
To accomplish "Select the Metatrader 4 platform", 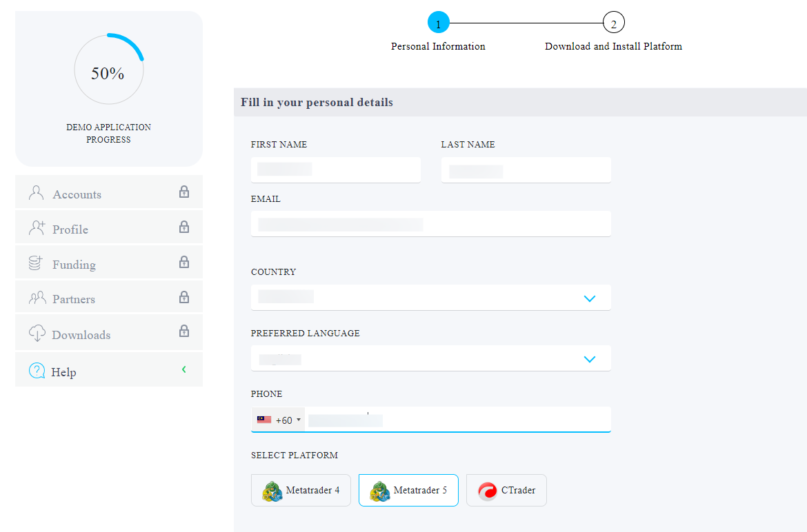I will (301, 491).
